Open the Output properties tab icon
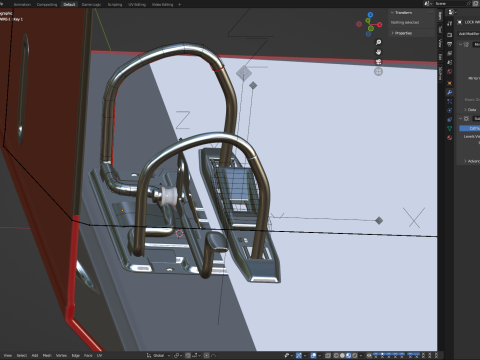The height and width of the screenshot is (360, 480). (x=450, y=44)
